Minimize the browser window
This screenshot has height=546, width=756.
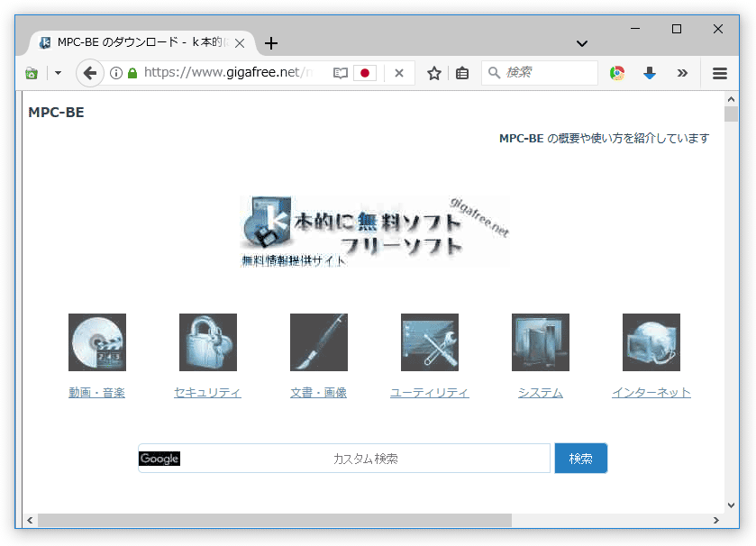coord(635,29)
